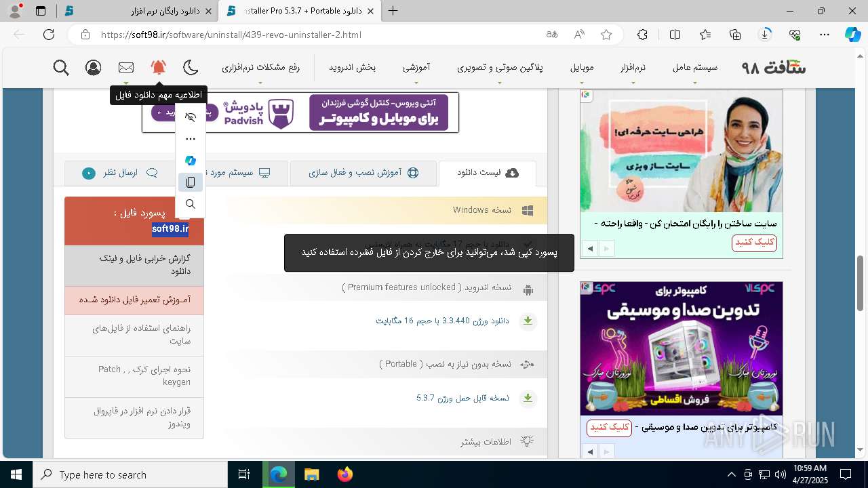Click the green download icon for version 3.3.440
The image size is (868, 488).
pos(528,321)
